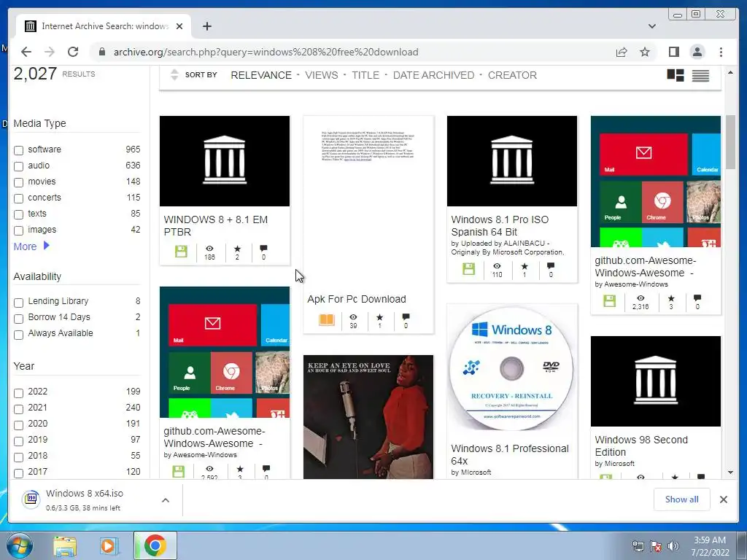Switch to tile view of results
The width and height of the screenshot is (747, 560).
point(675,75)
